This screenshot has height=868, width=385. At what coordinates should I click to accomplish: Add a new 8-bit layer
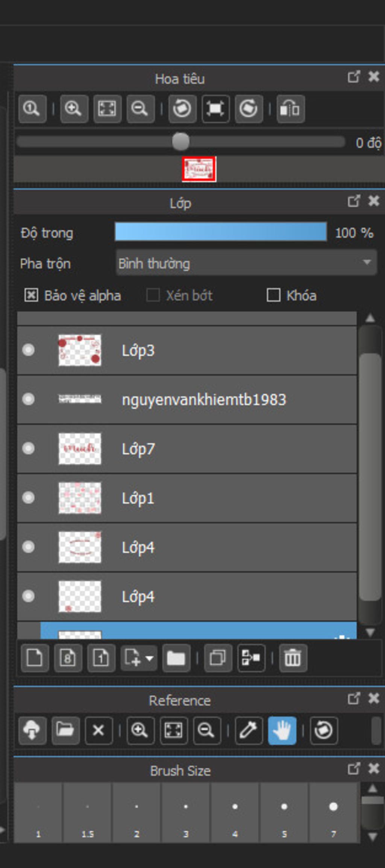point(68,658)
